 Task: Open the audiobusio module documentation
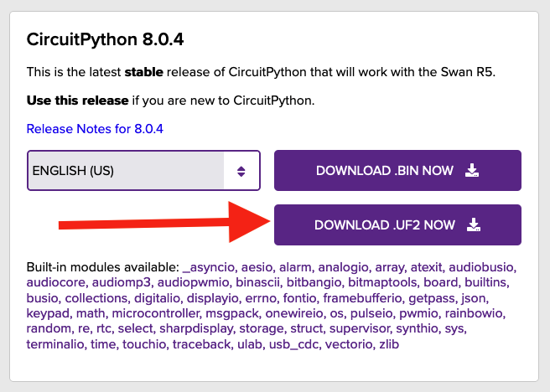point(481,267)
